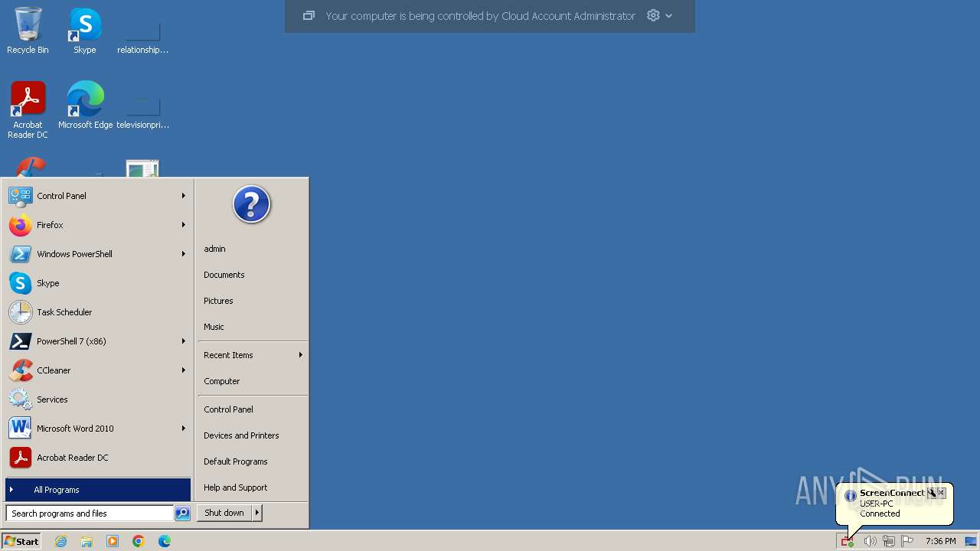980x551 pixels.
Task: Launch PowerShell 7 (x86) from the Start menu
Action: (98, 341)
